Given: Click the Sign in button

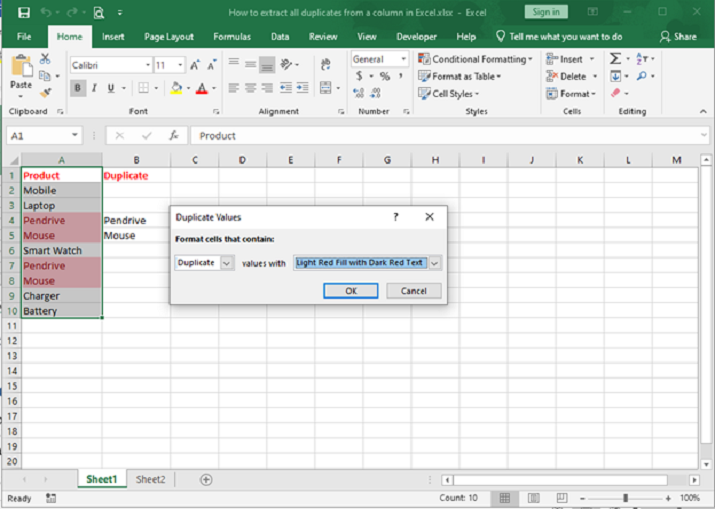Looking at the screenshot, I should 546,12.
